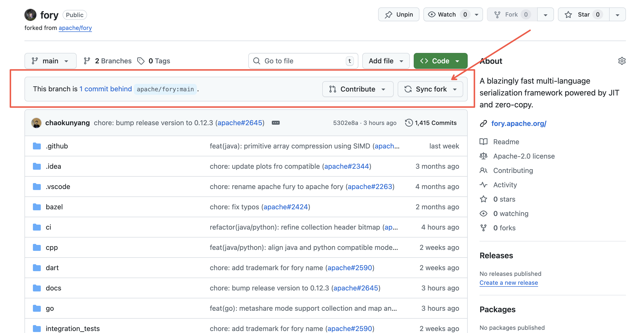Open the .github folder
The width and height of the screenshot is (644, 333).
(x=57, y=146)
